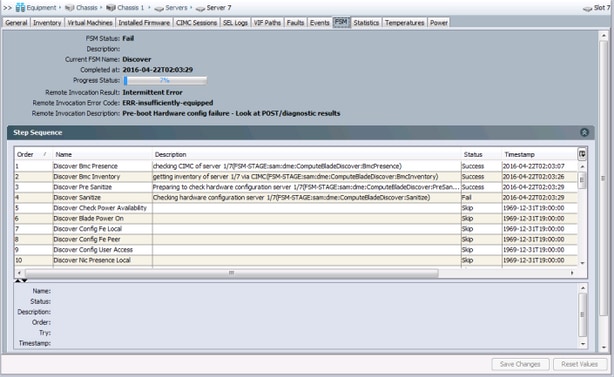
Task: Click the Progress Status bar showing 7%
Action: pyautogui.click(x=165, y=80)
